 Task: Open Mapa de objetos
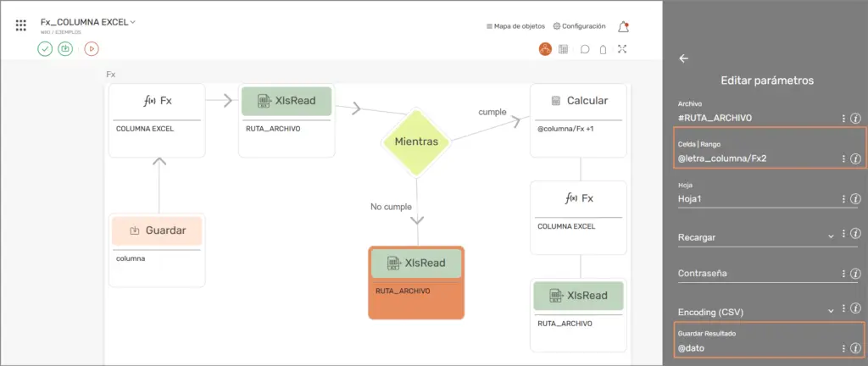515,26
